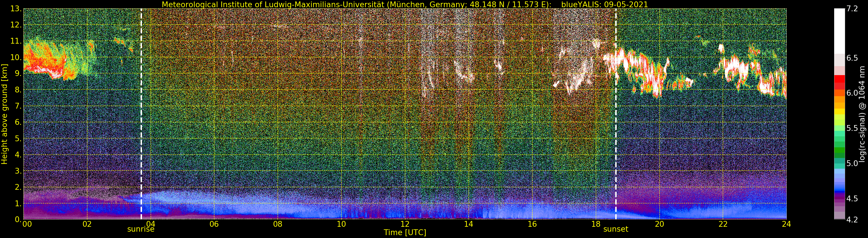Click the 'Time [UTC]' axis label
This screenshot has width=868, height=238.
(405, 233)
